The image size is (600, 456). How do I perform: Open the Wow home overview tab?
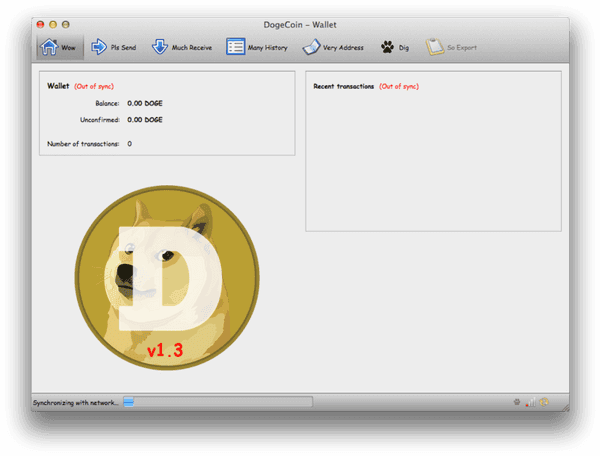tap(57, 47)
